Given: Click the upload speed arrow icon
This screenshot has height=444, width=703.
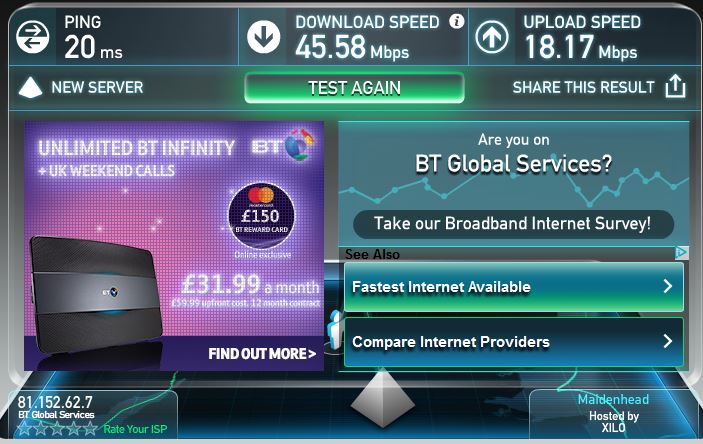Looking at the screenshot, I should tap(492, 37).
